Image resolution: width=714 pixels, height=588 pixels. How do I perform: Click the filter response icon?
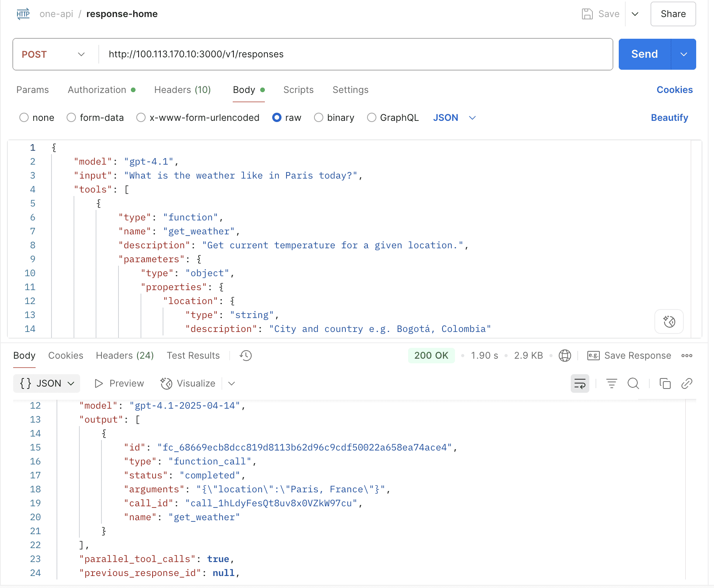pyautogui.click(x=611, y=383)
